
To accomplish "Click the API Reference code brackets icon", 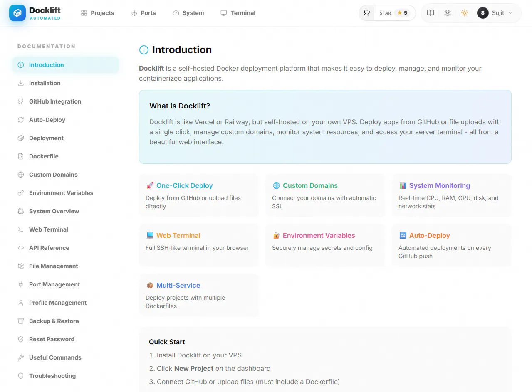I will (21, 248).
